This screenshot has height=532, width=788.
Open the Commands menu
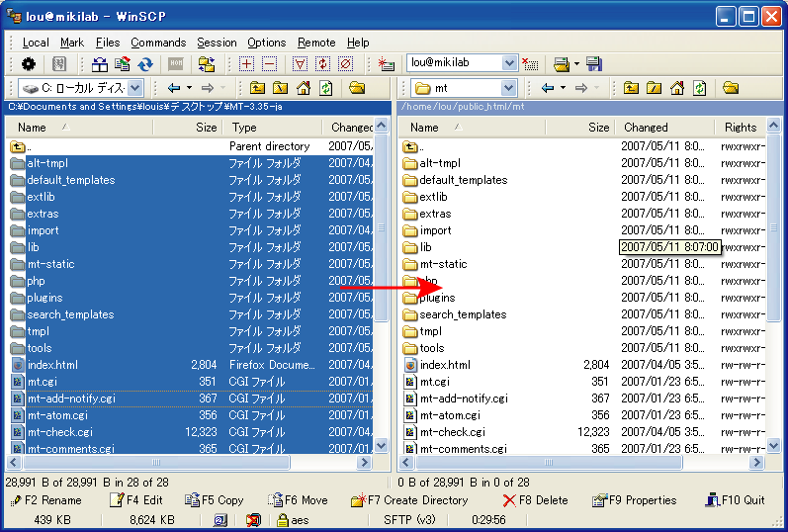[158, 43]
